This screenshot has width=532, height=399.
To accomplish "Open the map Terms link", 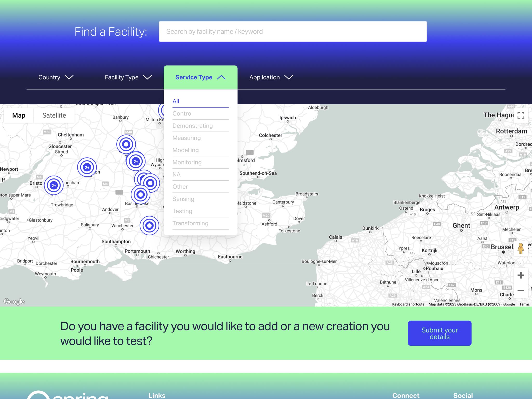I will coord(524,304).
